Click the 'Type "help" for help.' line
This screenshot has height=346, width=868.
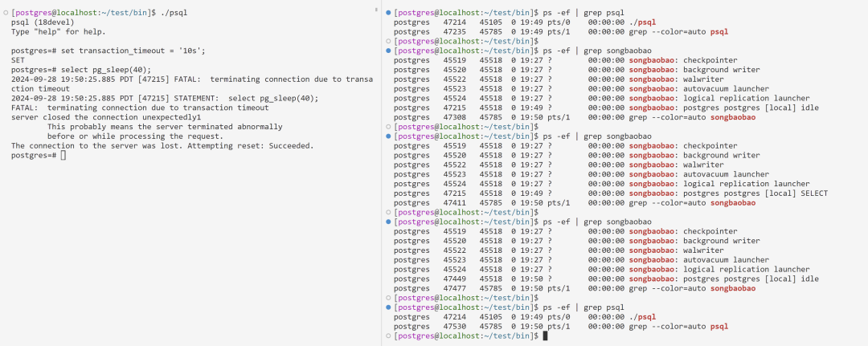(x=58, y=31)
